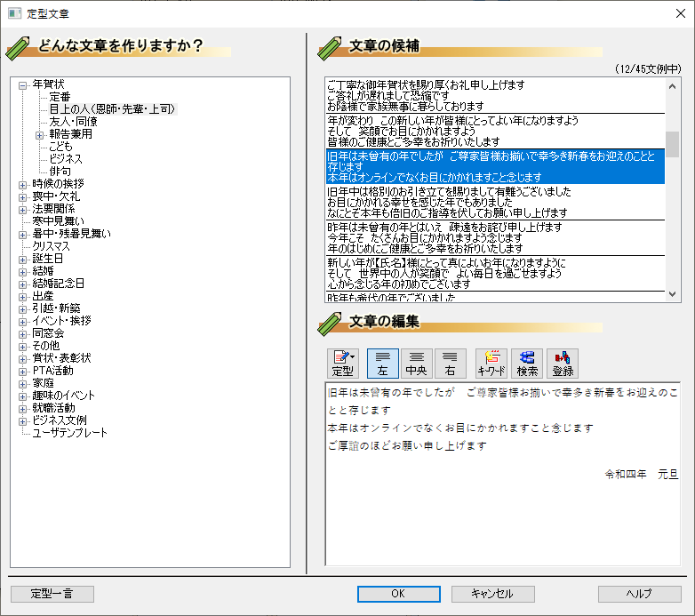Select こども tree item

(60, 147)
